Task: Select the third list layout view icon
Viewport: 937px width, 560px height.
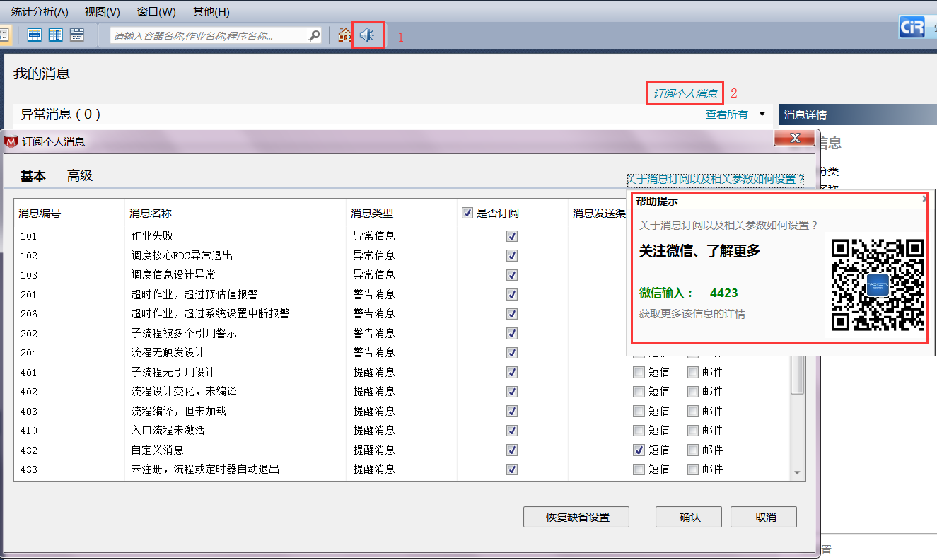Action: [x=76, y=35]
